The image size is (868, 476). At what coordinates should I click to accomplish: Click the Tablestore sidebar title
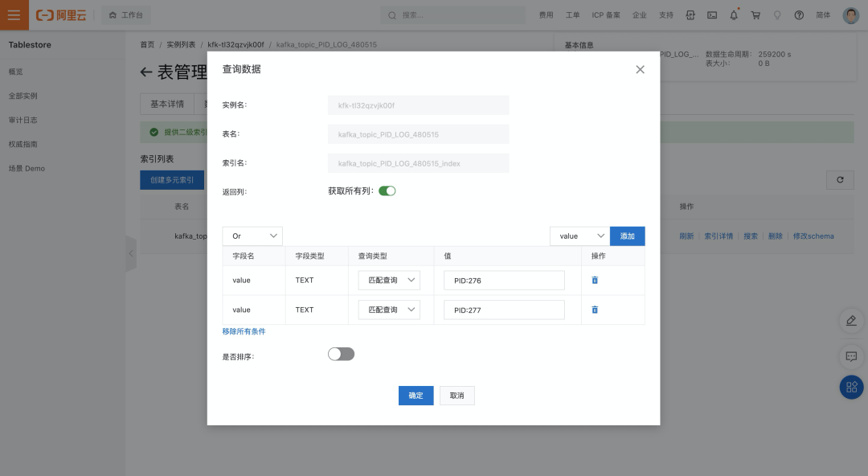(x=30, y=45)
